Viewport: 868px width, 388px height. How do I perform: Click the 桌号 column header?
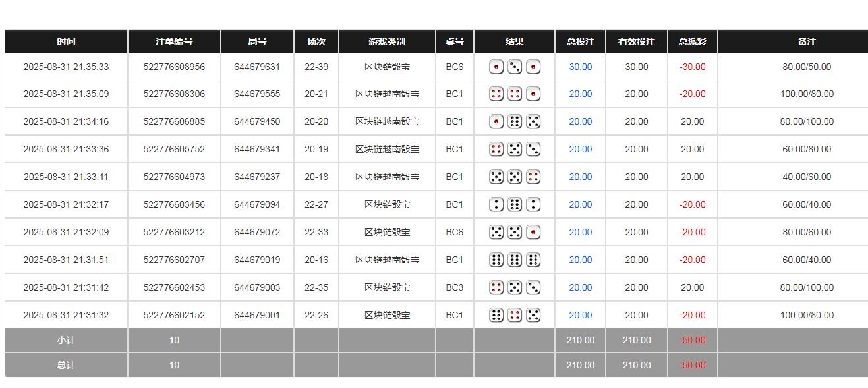pos(454,41)
